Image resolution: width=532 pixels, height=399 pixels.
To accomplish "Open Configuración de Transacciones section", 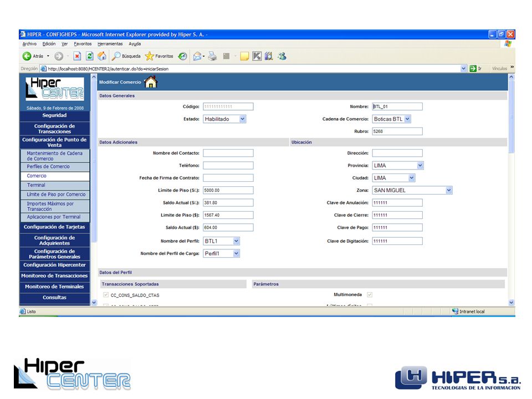I will point(55,129).
